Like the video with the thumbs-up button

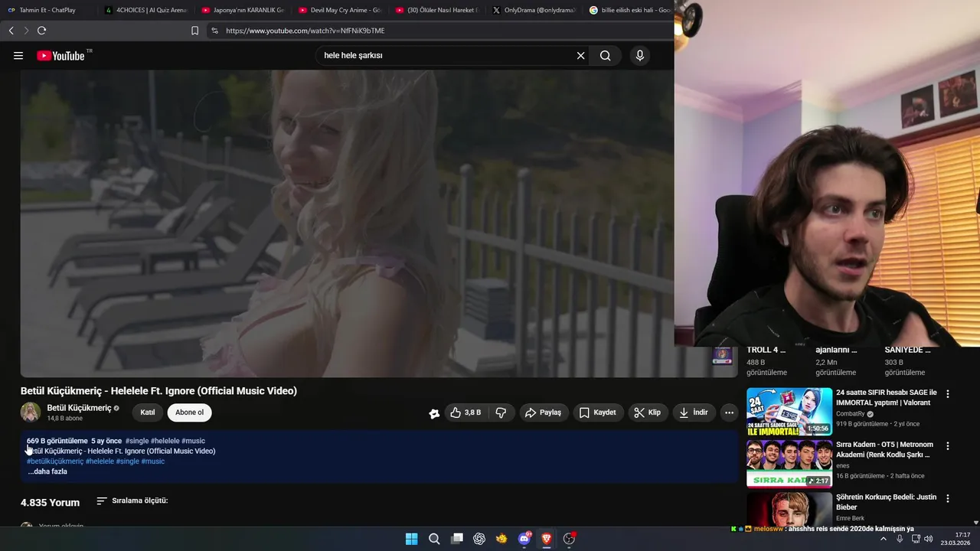coord(465,412)
